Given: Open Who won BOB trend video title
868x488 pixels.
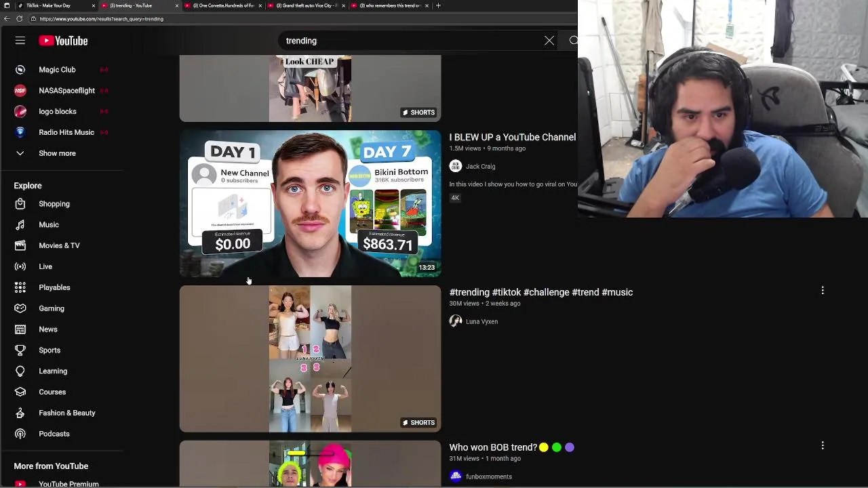Looking at the screenshot, I should [x=511, y=447].
